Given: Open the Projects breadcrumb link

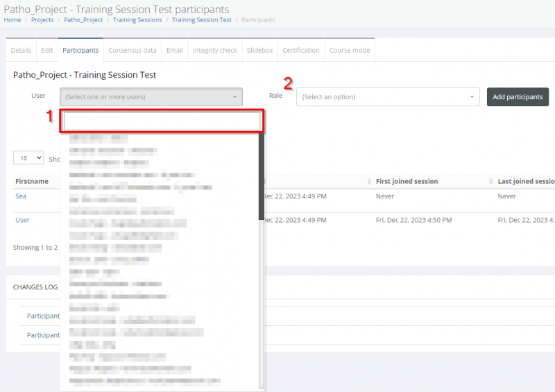Looking at the screenshot, I should (x=42, y=20).
